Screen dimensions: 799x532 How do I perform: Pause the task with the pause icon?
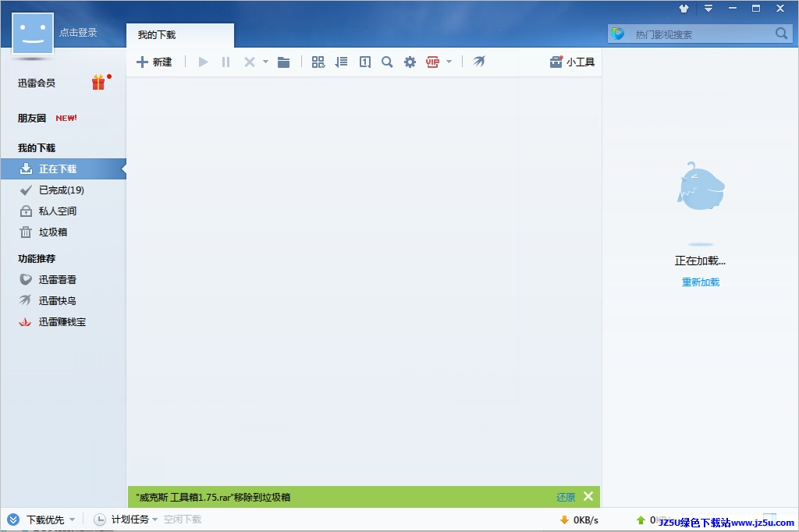click(x=225, y=62)
